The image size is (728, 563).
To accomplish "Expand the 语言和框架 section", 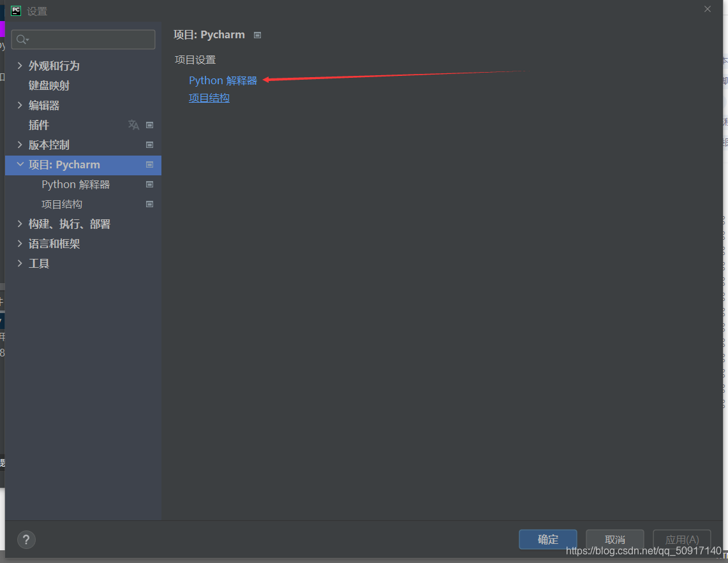I will point(20,244).
